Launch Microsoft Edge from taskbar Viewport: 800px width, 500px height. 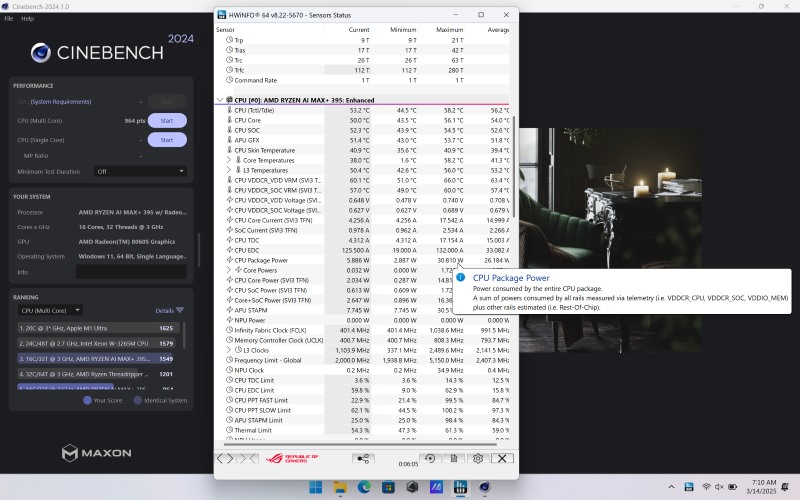[364, 487]
